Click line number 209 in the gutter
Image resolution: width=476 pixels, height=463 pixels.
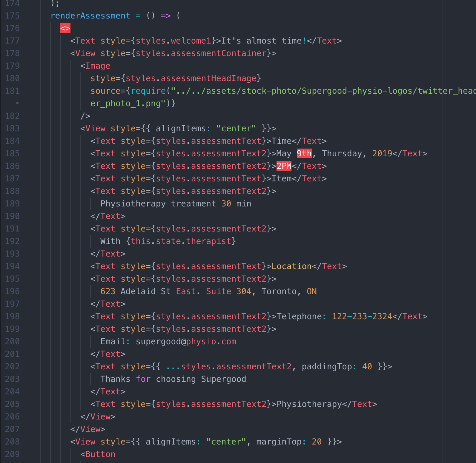pos(12,454)
